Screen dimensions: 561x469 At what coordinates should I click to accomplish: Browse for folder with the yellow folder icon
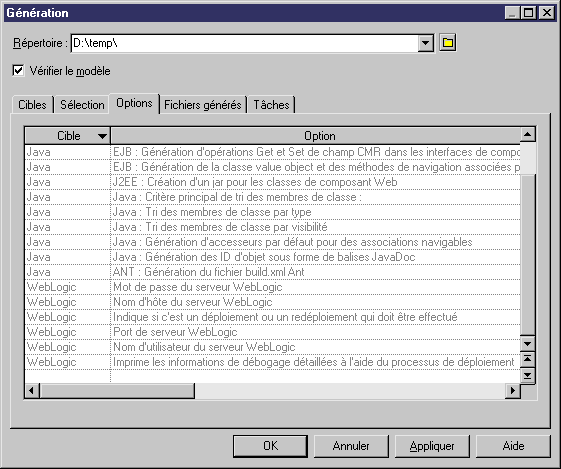point(447,43)
